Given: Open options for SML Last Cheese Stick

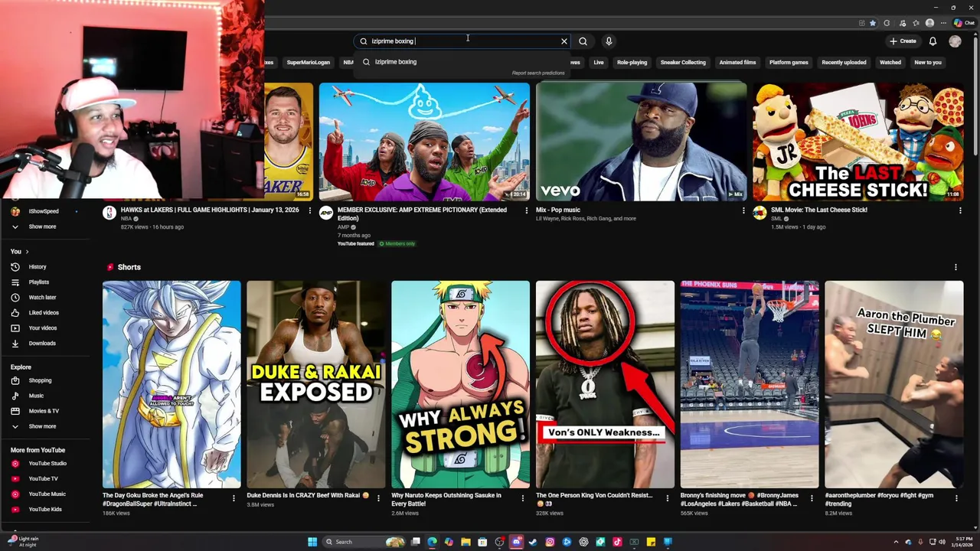Looking at the screenshot, I should [960, 210].
